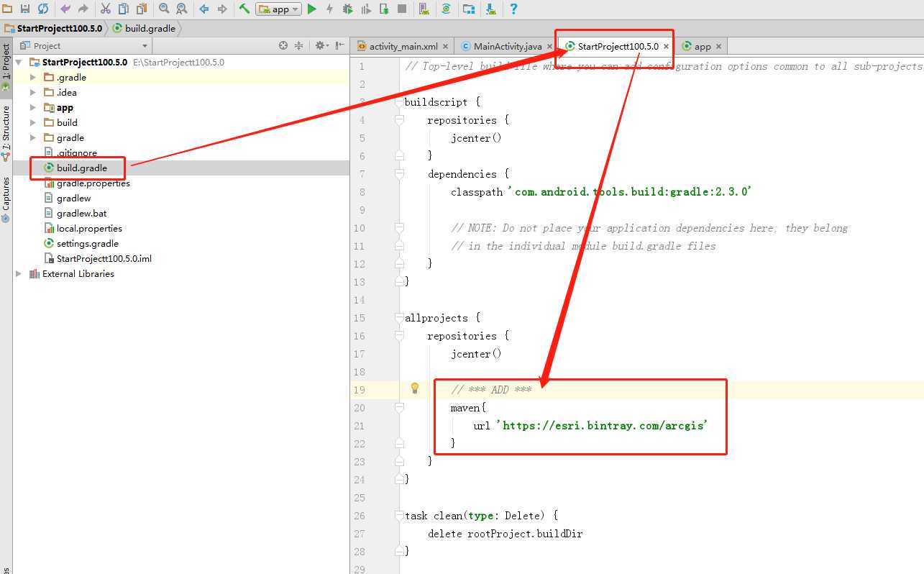Switch to MainActivity.java tab
This screenshot has width=924, height=574.
click(508, 46)
